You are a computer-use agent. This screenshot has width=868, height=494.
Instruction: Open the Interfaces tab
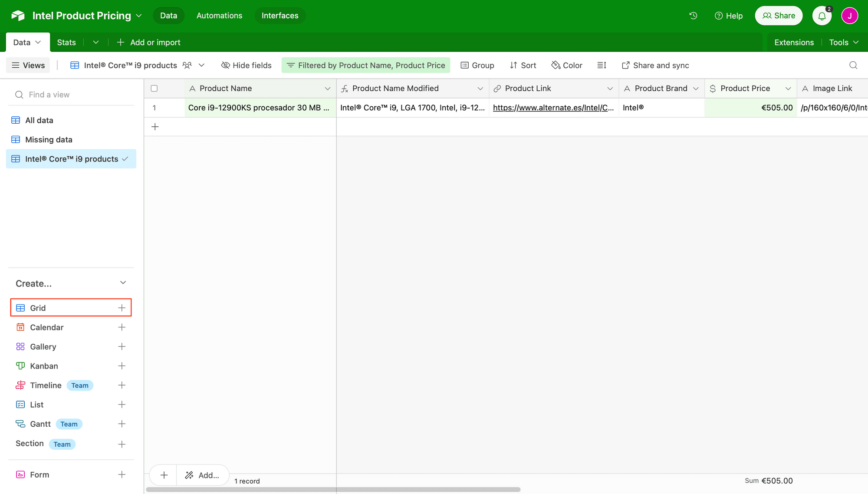click(280, 16)
